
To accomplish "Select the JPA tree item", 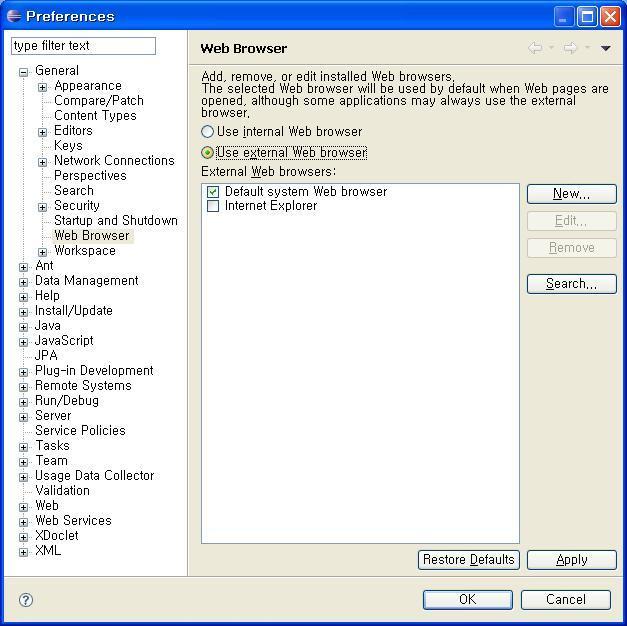I will [46, 356].
